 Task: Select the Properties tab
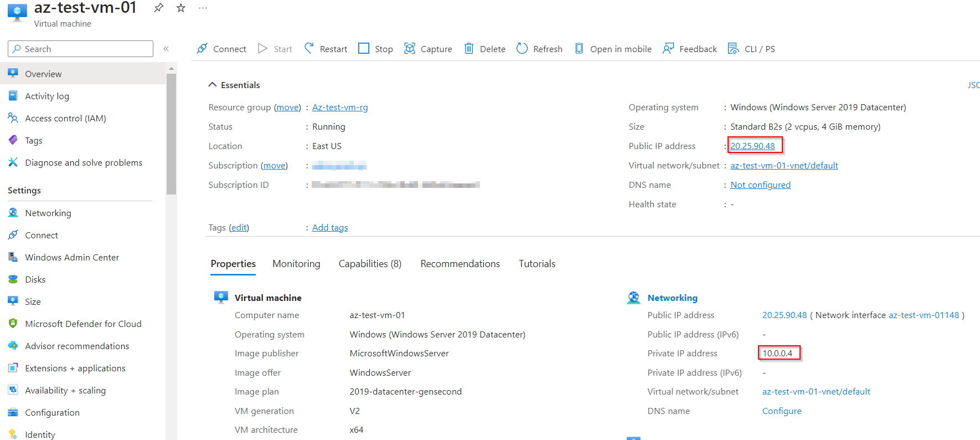(233, 264)
